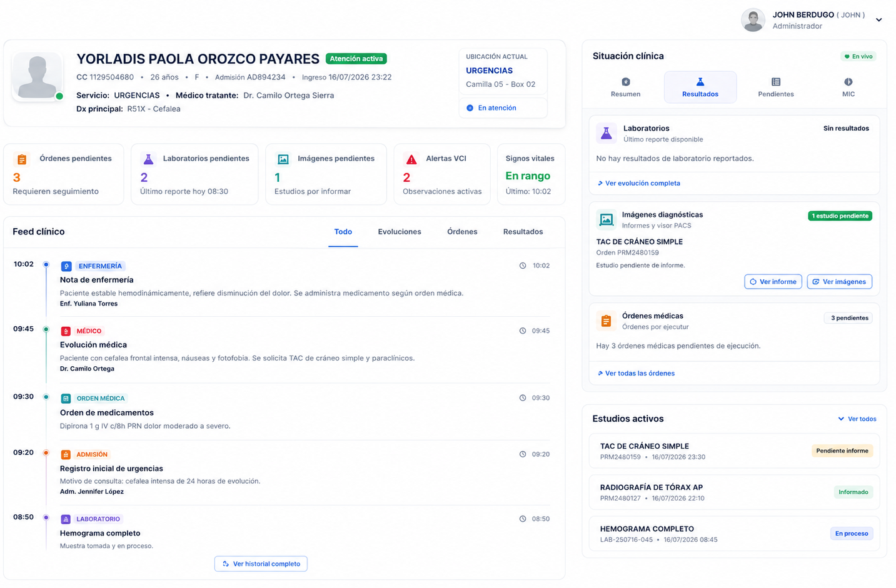Open Ver evolución completa link
The width and height of the screenshot is (896, 588).
(x=639, y=183)
